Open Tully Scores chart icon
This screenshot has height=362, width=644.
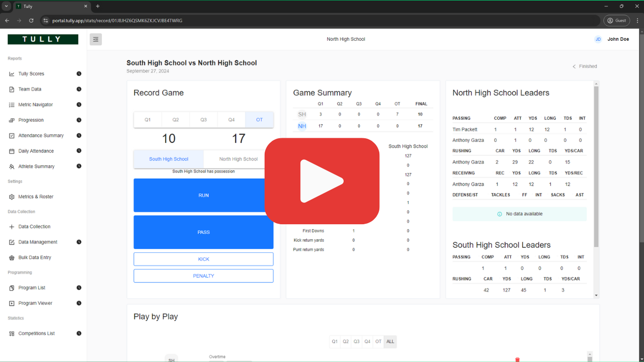12,74
